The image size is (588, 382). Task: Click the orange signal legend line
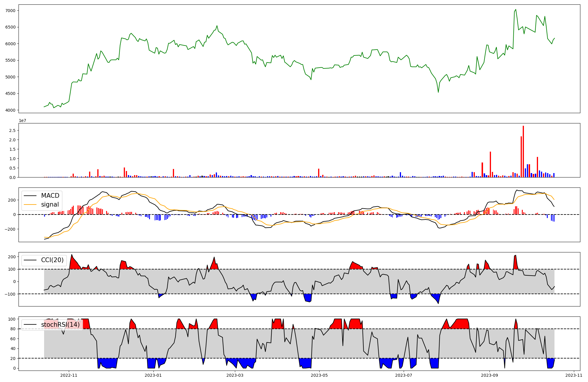[x=30, y=205]
